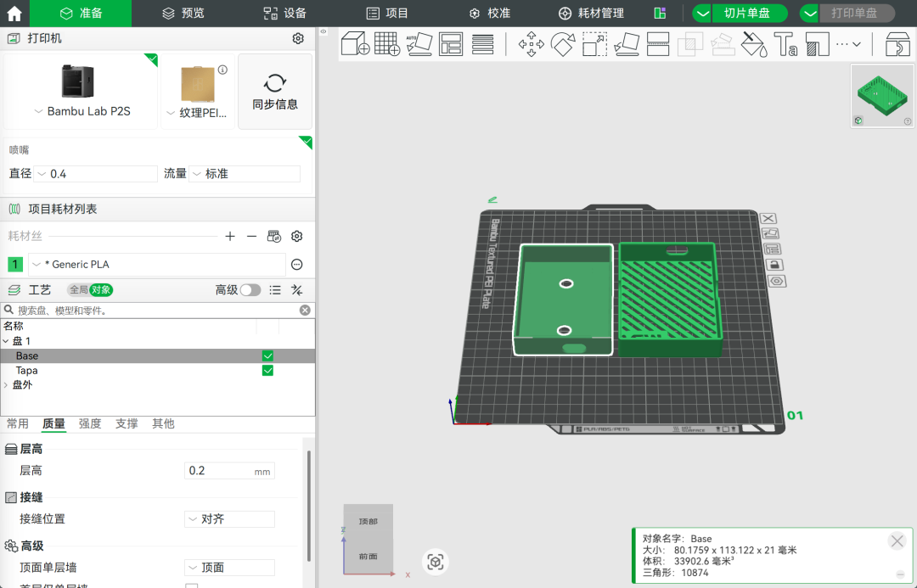Sync filaments from AMS icon
Screen dimensions: 917x588
click(x=273, y=236)
